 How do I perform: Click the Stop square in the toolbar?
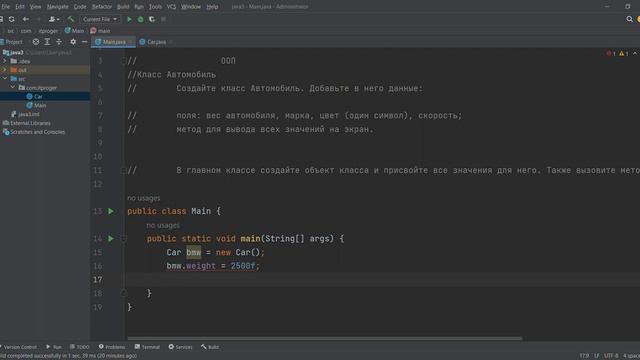163,19
